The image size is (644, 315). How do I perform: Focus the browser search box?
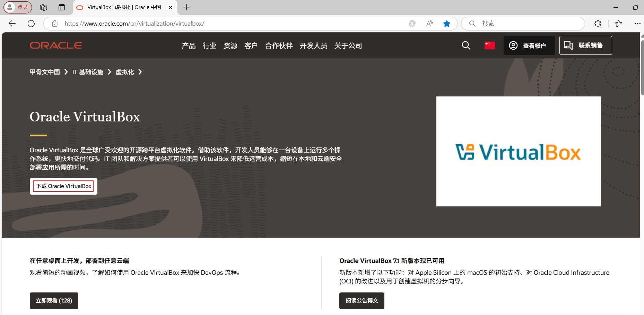pos(523,24)
